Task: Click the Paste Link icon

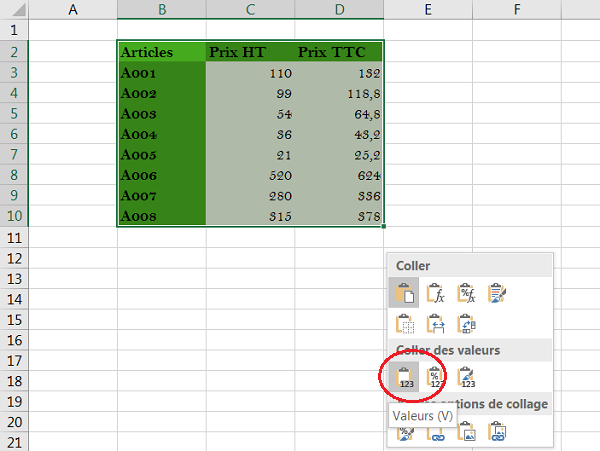Action: click(435, 432)
